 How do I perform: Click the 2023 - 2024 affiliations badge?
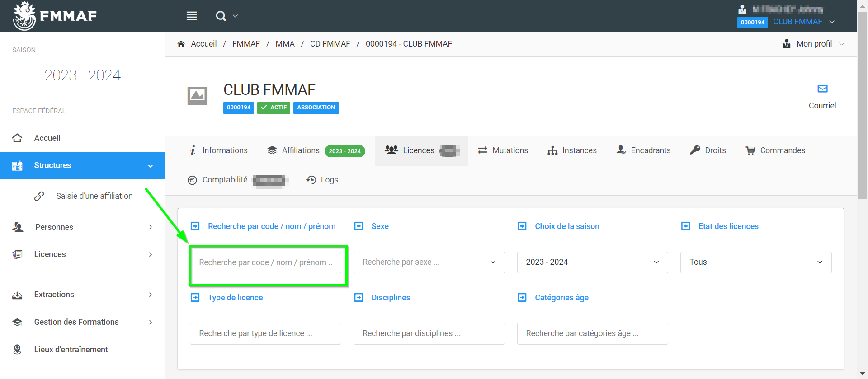point(344,151)
